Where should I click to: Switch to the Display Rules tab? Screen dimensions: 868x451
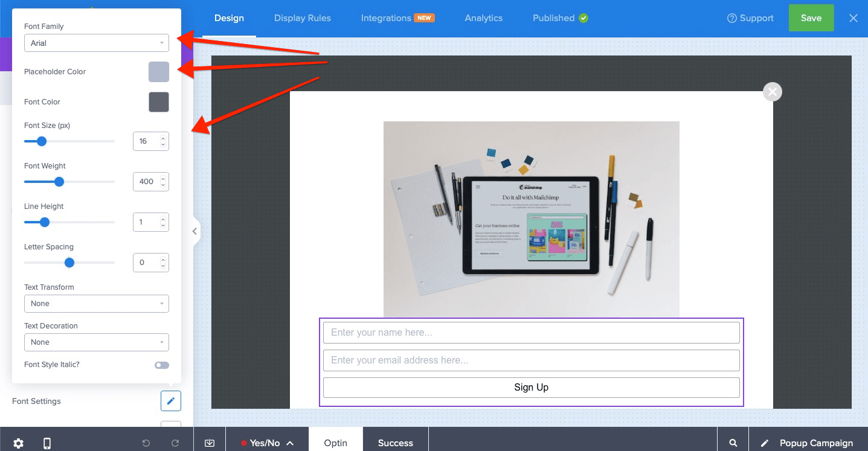(303, 18)
